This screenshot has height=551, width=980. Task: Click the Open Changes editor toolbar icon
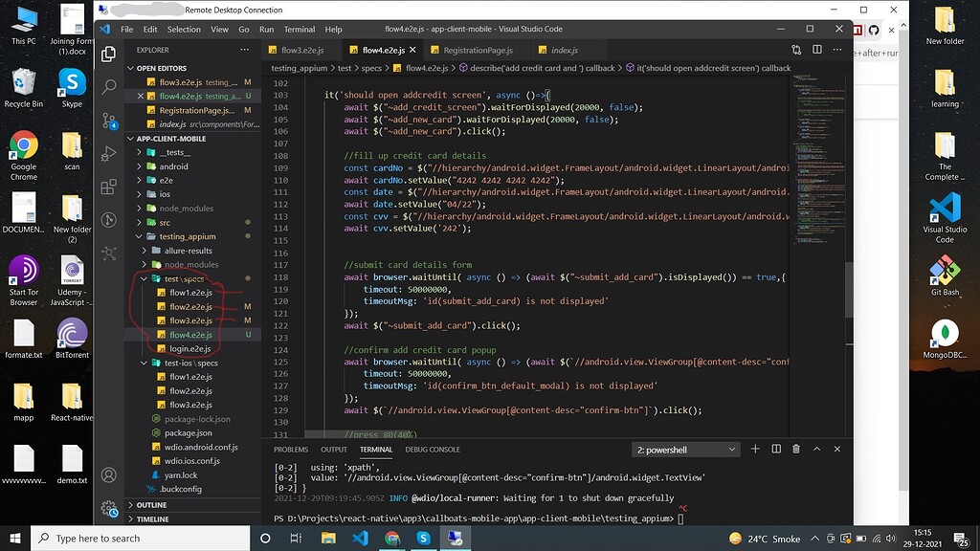(x=796, y=50)
